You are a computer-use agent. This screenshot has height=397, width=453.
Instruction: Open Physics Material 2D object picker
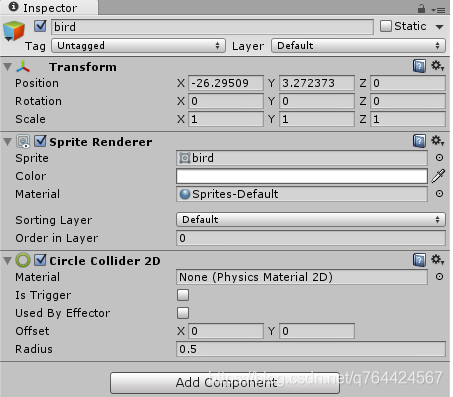[x=439, y=277]
